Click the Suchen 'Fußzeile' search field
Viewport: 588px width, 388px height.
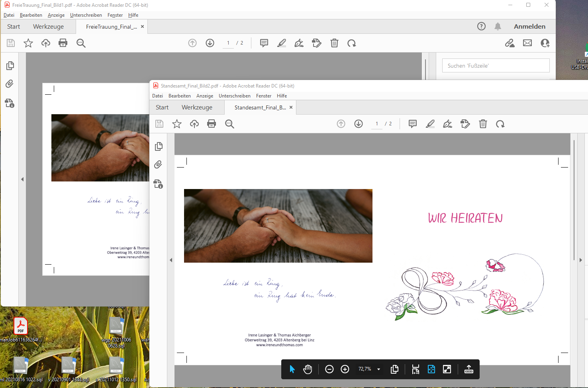[496, 66]
